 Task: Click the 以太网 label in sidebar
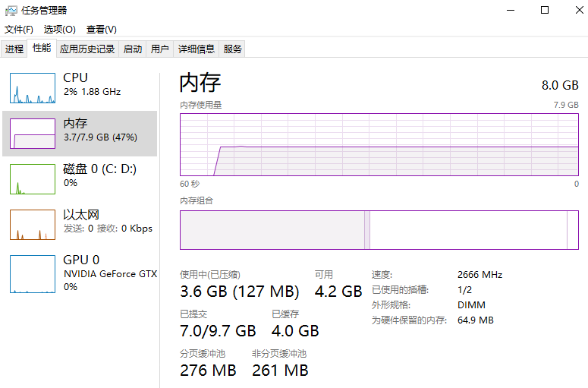click(x=81, y=215)
